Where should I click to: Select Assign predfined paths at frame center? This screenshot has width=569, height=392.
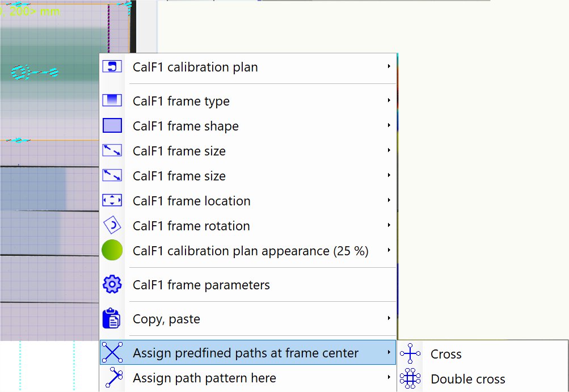point(245,353)
